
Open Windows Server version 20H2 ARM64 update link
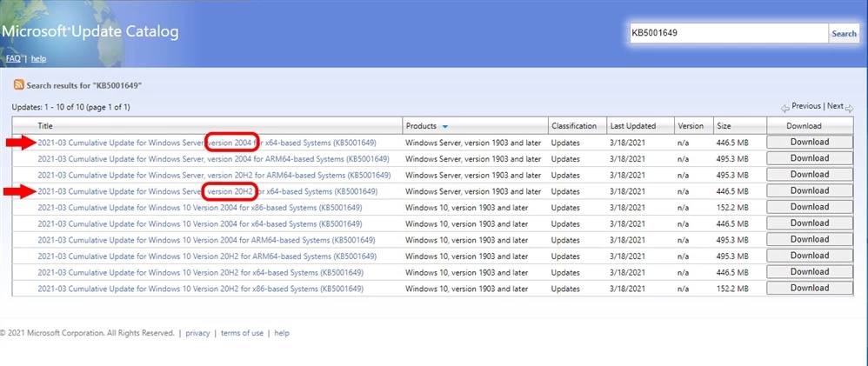click(214, 175)
